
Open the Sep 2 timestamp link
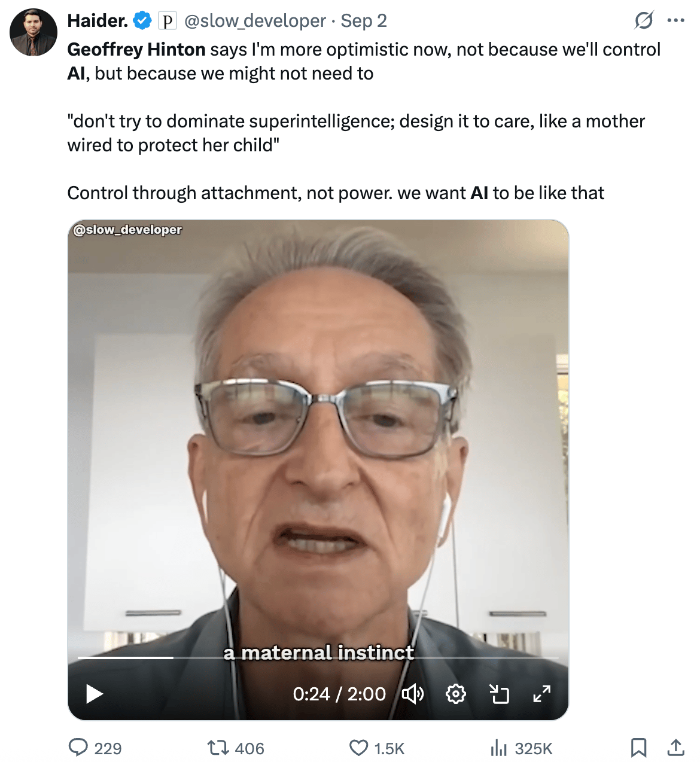click(364, 21)
